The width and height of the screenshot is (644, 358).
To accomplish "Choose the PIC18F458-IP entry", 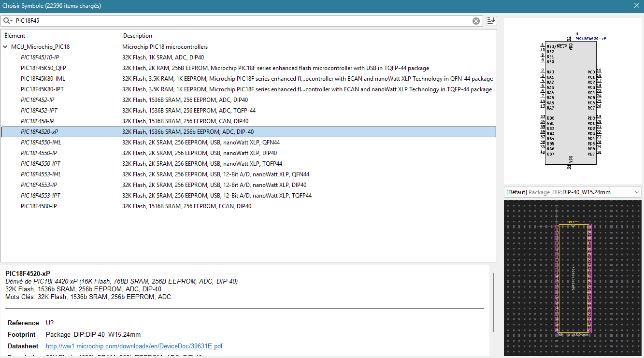I will coord(38,121).
